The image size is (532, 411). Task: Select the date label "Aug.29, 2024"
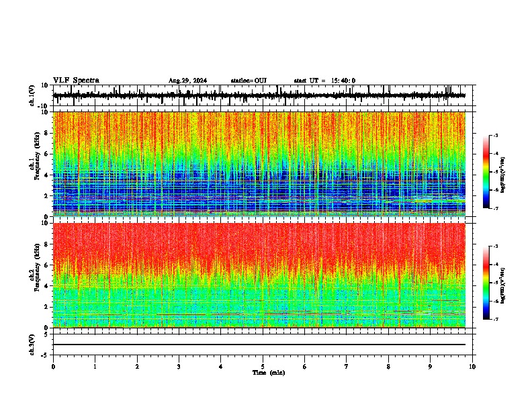point(187,81)
